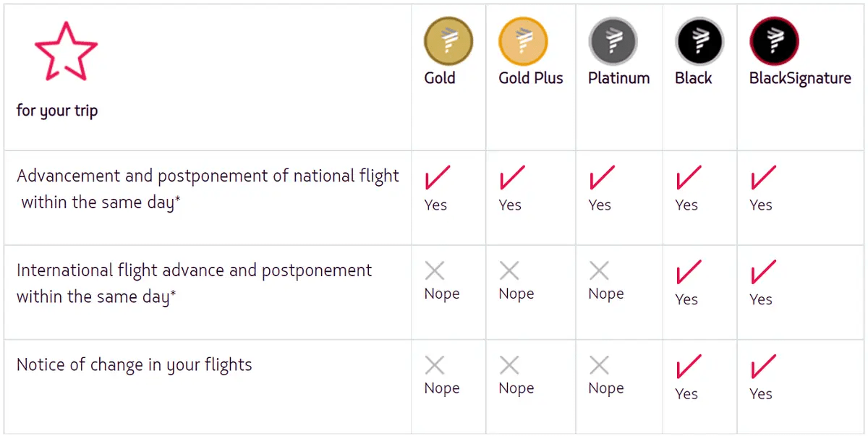Click the 'for your trip' heading
This screenshot has width=868, height=436.
(x=57, y=111)
